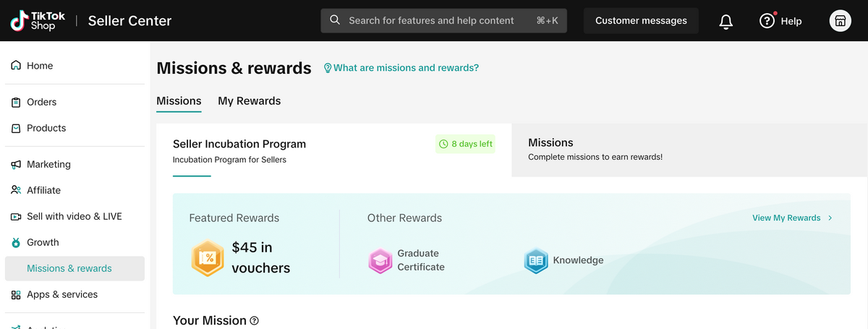Click the Affiliate people icon

(16, 190)
